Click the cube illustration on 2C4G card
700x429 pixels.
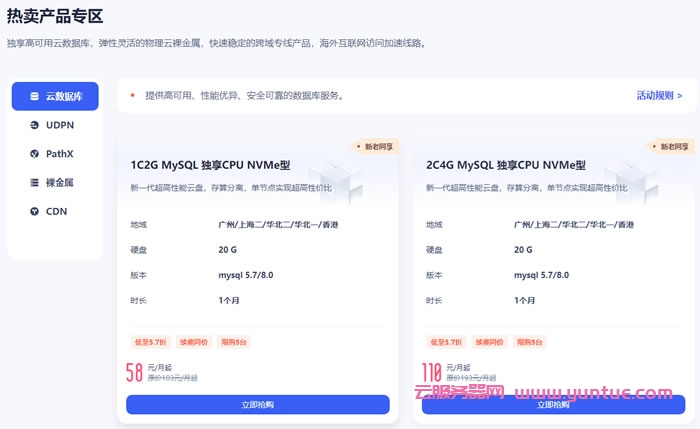[640, 180]
